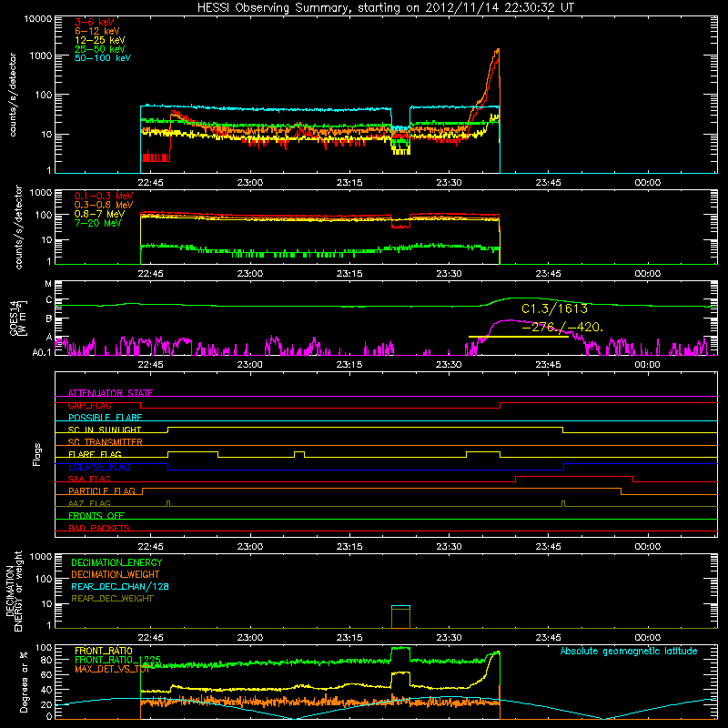This screenshot has width=728, height=728.
Task: Select the ECLIPSE_FLAG label
Action: click(x=99, y=467)
